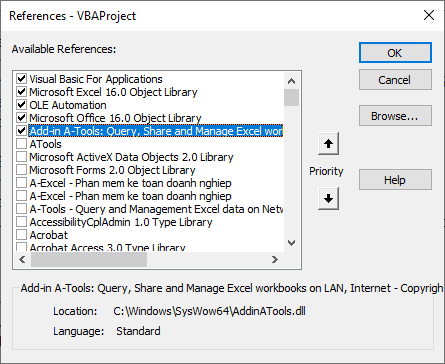Select 'Visual Basic For Applications' row text
The width and height of the screenshot is (445, 364).
[x=96, y=79]
